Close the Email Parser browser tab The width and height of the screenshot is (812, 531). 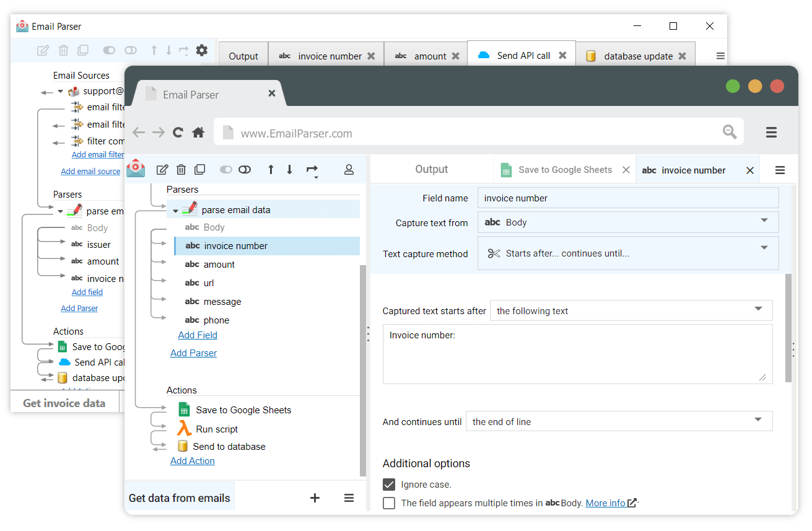[x=271, y=94]
